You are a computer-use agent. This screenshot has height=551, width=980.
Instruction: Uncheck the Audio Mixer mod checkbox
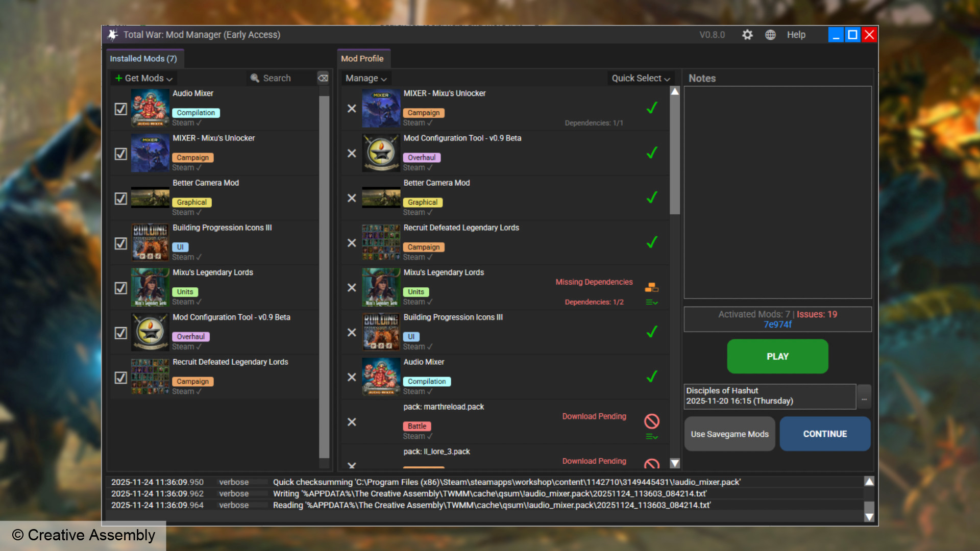point(120,109)
